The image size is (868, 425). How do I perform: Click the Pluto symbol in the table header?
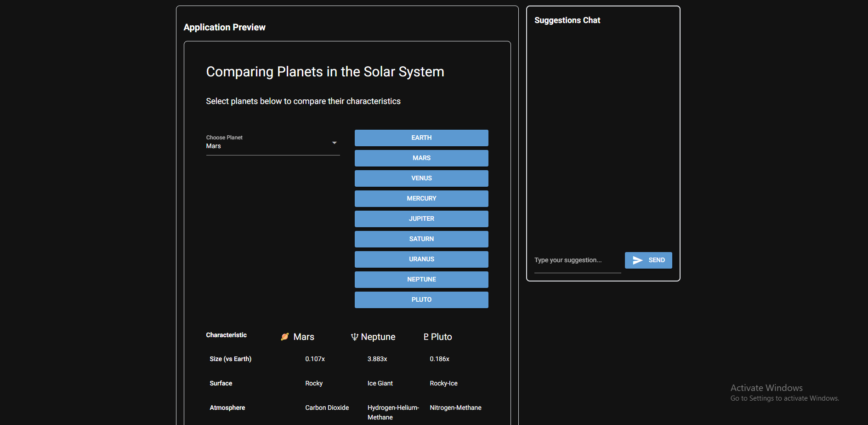(x=426, y=337)
